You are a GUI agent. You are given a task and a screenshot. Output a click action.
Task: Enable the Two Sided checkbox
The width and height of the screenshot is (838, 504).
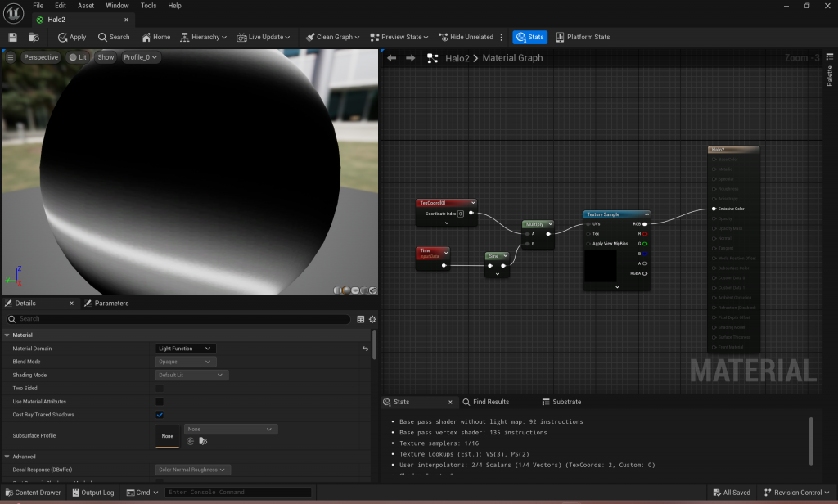click(x=160, y=388)
